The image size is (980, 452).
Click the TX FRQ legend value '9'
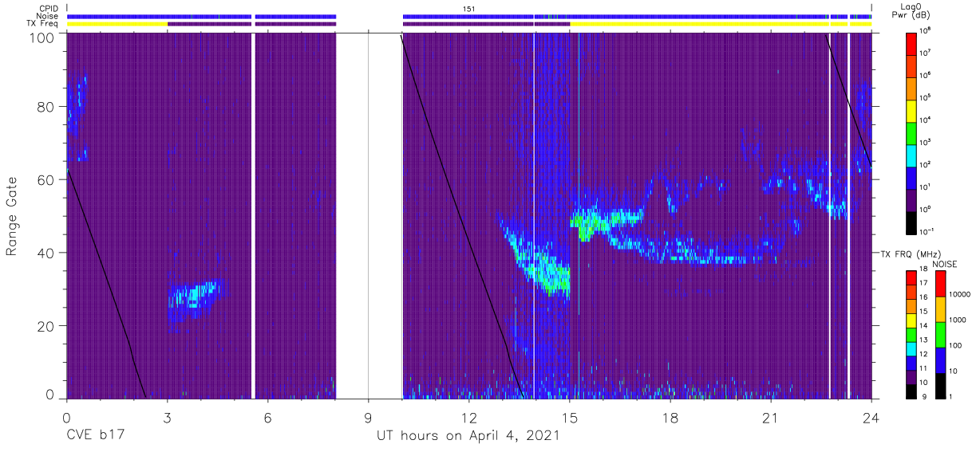click(x=924, y=396)
